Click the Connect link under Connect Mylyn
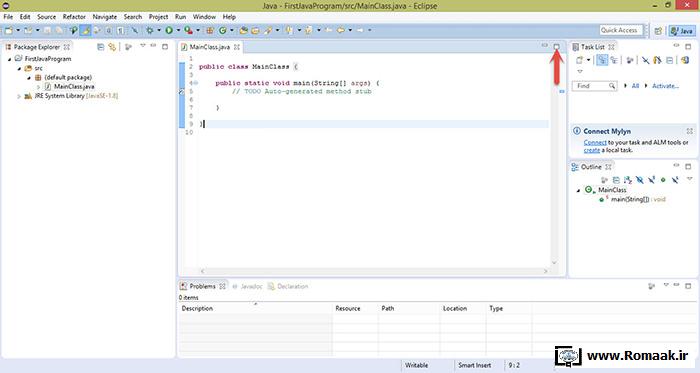 coord(595,142)
